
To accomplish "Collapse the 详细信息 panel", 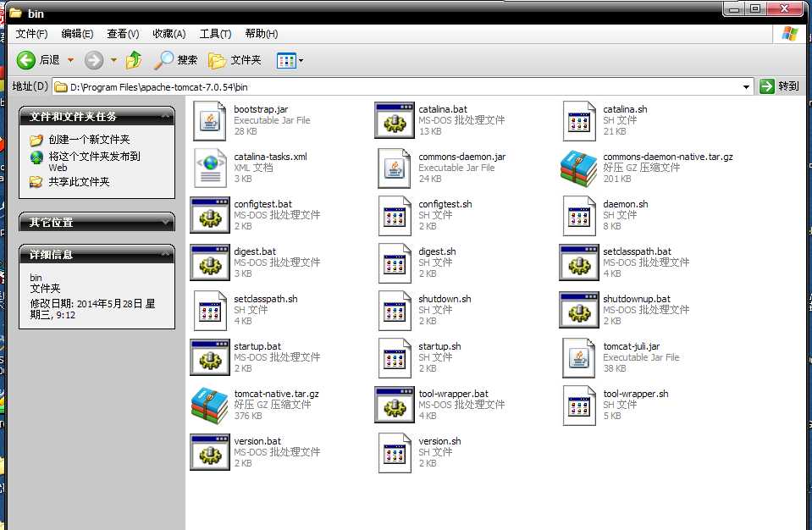I will [165, 254].
